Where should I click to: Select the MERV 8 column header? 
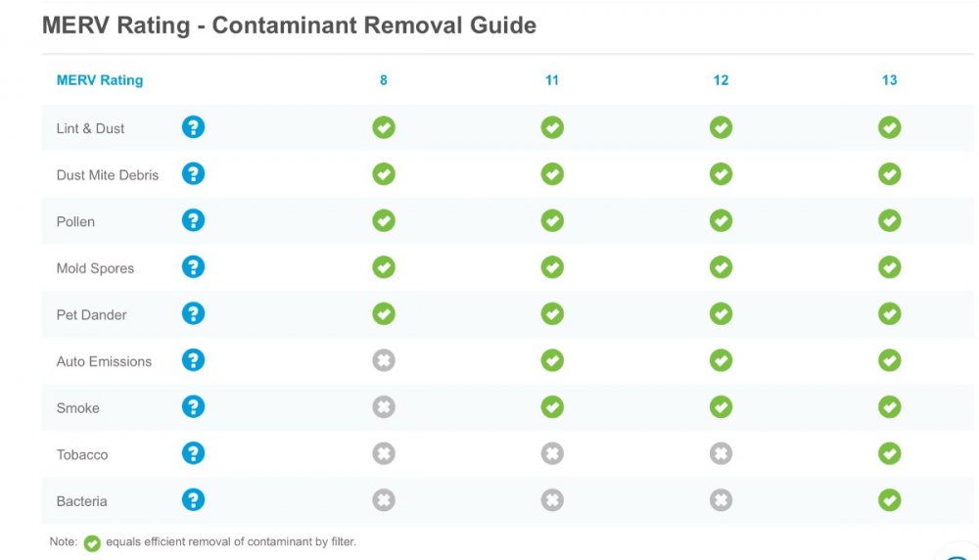(384, 80)
